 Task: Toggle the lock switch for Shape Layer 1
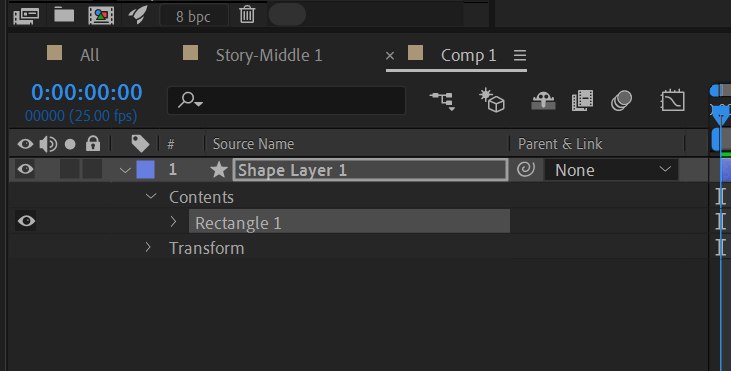click(x=93, y=169)
